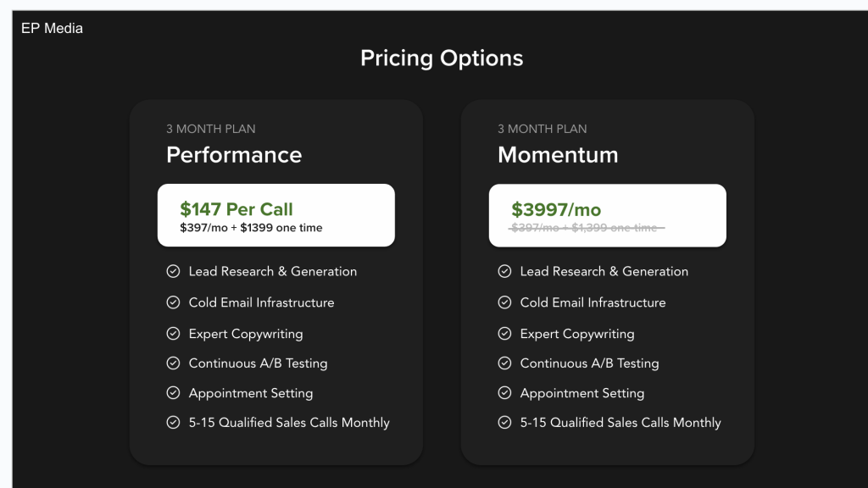Click check icon for Momentum Continuous A/B Testing
The image size is (868, 488).
pyautogui.click(x=504, y=363)
